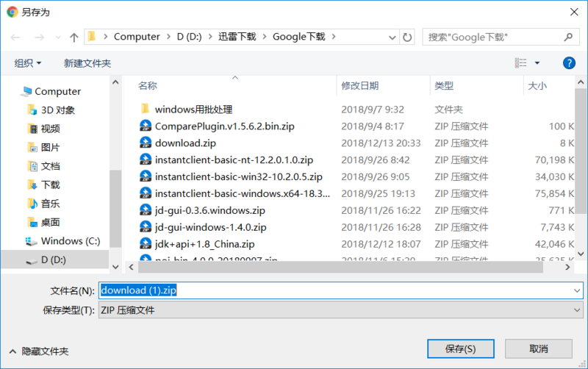This screenshot has width=588, height=369.
Task: Select instantclient-basic-windows.x64-18.3 file
Action: pyautogui.click(x=243, y=193)
